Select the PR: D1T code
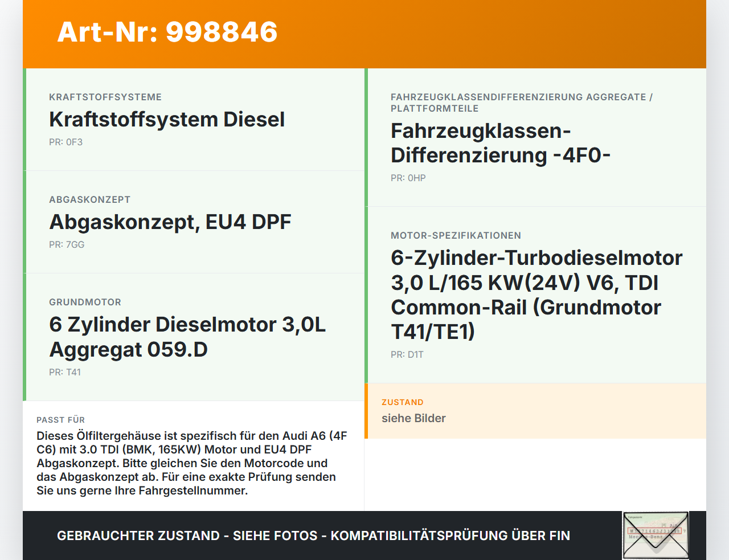Viewport: 729px width, 560px height. (x=407, y=355)
